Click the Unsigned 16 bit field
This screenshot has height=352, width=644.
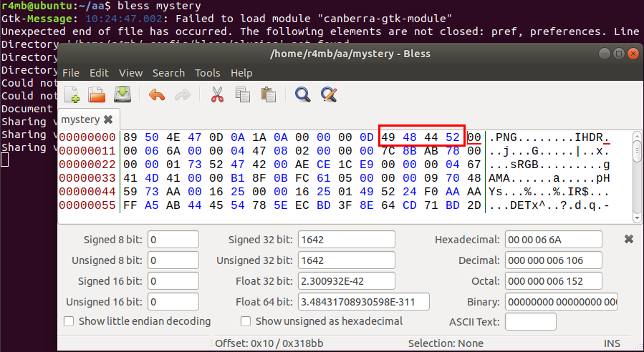[x=173, y=302]
